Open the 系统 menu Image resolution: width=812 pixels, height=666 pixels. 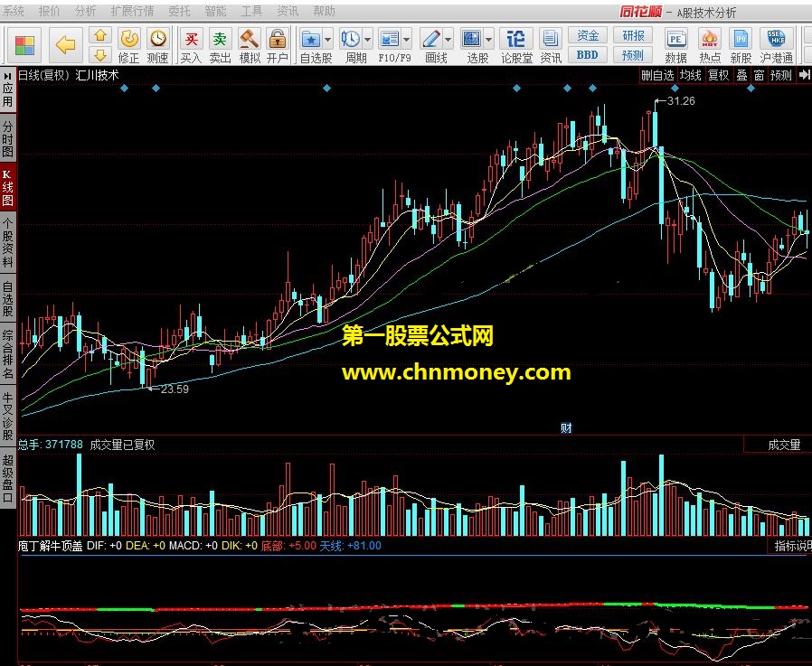(x=13, y=12)
